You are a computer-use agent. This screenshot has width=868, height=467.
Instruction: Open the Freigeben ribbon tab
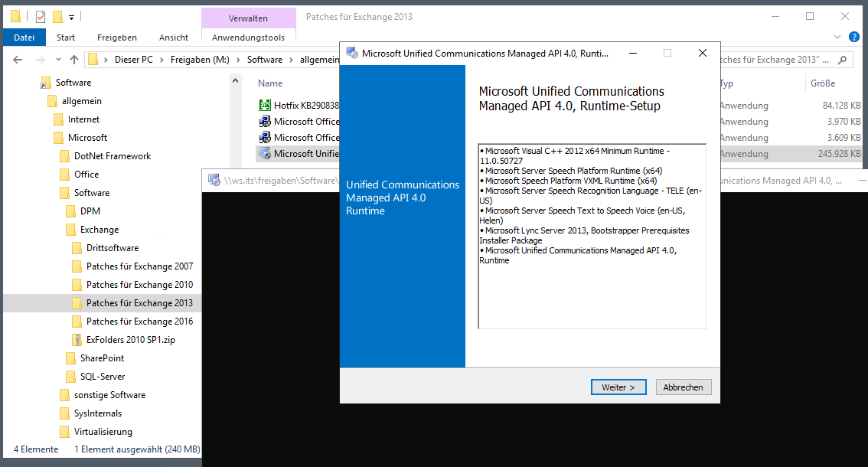click(x=117, y=37)
